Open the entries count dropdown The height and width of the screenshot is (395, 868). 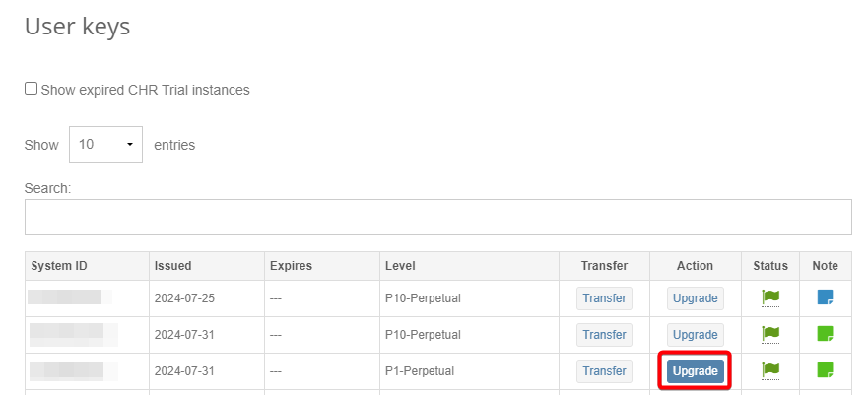pyautogui.click(x=105, y=144)
